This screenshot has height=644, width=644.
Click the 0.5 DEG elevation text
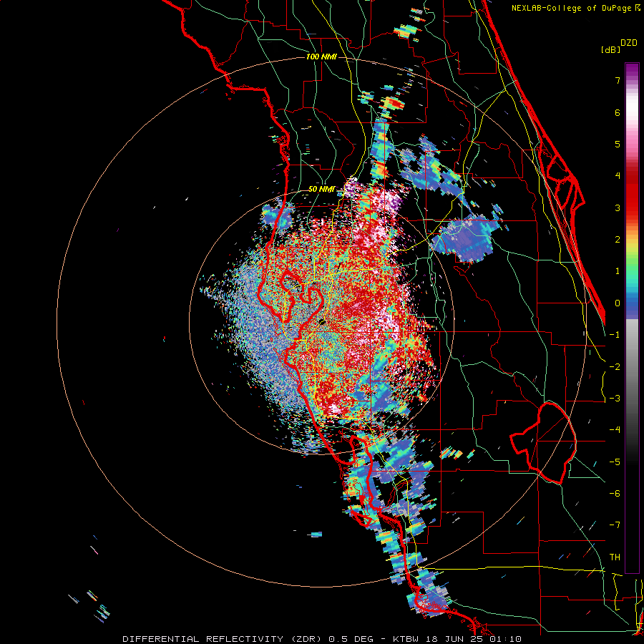click(351, 639)
